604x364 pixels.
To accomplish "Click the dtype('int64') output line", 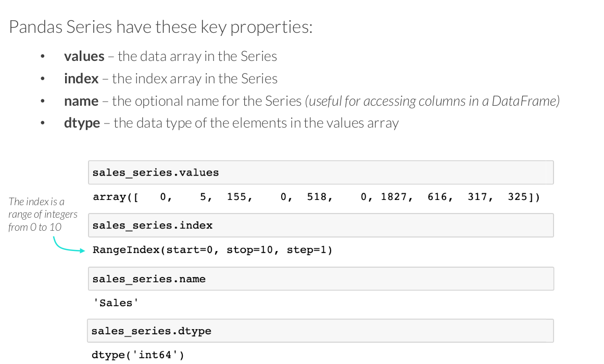I will click(138, 356).
